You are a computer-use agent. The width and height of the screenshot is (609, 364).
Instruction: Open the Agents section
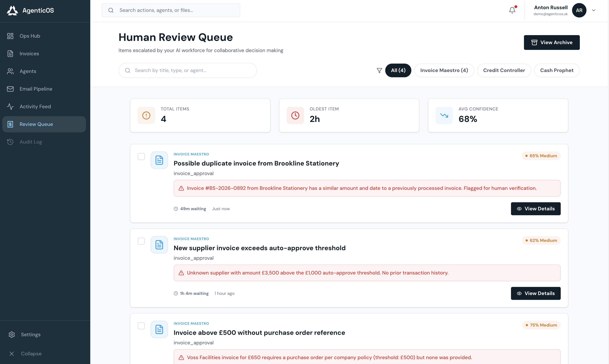[44, 71]
